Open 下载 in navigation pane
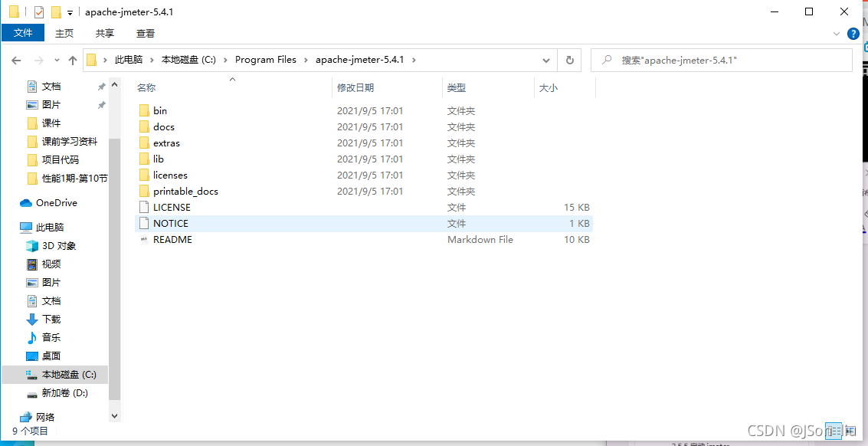 click(44, 319)
